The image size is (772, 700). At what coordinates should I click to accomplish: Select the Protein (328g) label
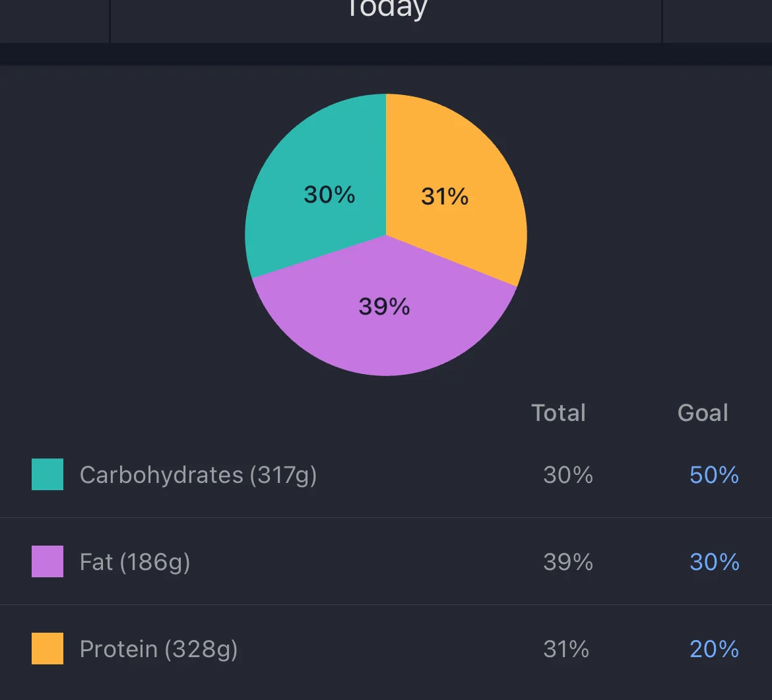[158, 649]
